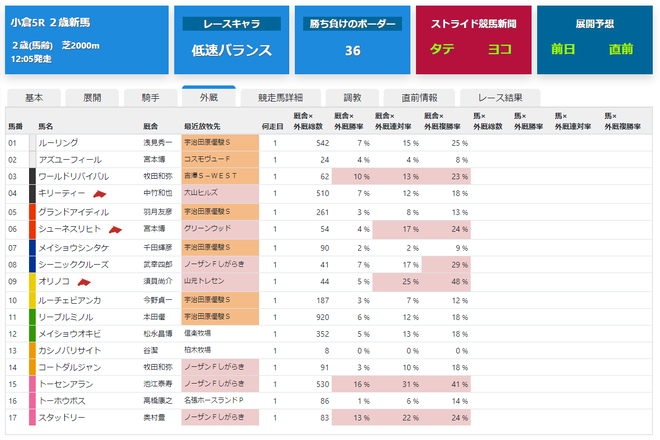Select the 前日 development forecast

point(563,49)
